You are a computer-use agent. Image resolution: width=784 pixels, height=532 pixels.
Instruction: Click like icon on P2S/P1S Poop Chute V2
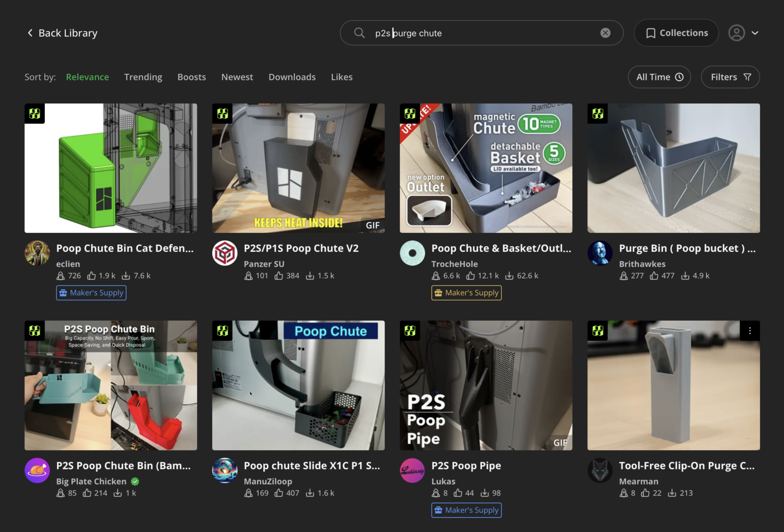tap(279, 276)
